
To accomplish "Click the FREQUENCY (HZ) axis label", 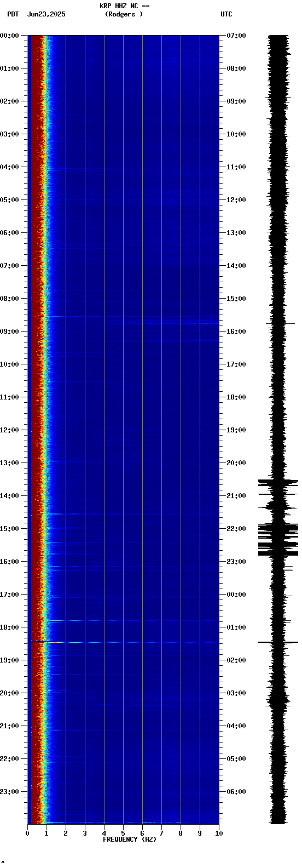I will pyautogui.click(x=130, y=840).
